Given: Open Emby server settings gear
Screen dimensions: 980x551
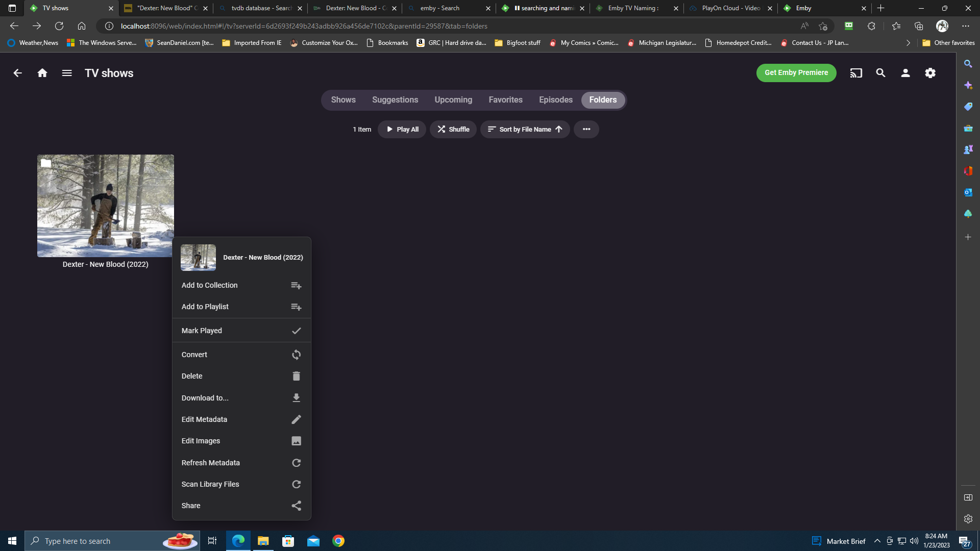Looking at the screenshot, I should pyautogui.click(x=930, y=73).
